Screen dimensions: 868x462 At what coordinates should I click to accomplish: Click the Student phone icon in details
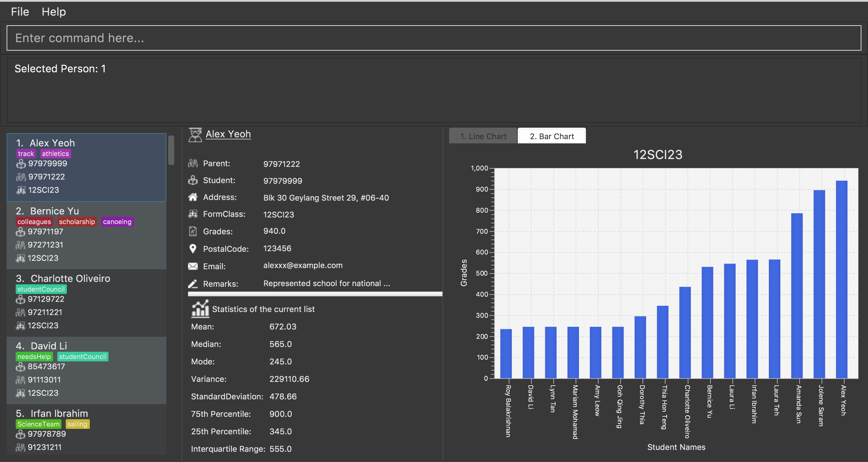tap(193, 180)
